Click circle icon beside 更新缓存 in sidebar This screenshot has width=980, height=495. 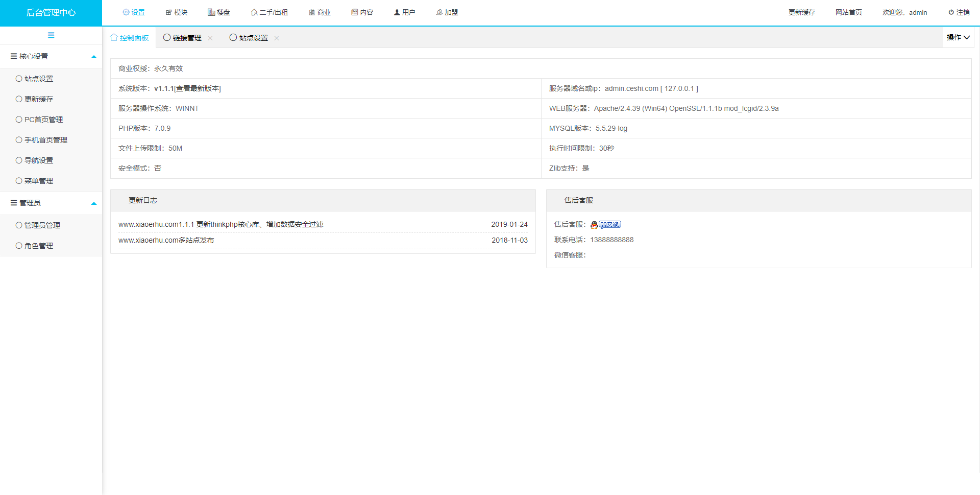pyautogui.click(x=19, y=99)
